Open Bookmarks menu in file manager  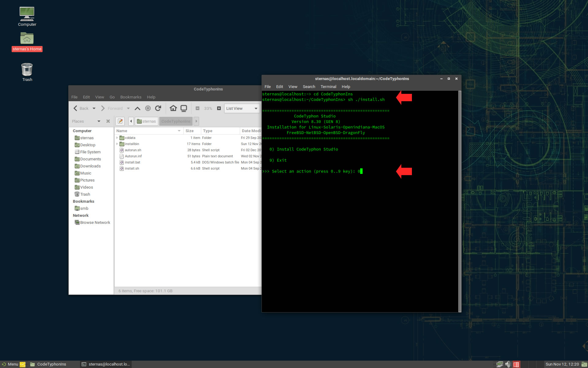(x=131, y=97)
